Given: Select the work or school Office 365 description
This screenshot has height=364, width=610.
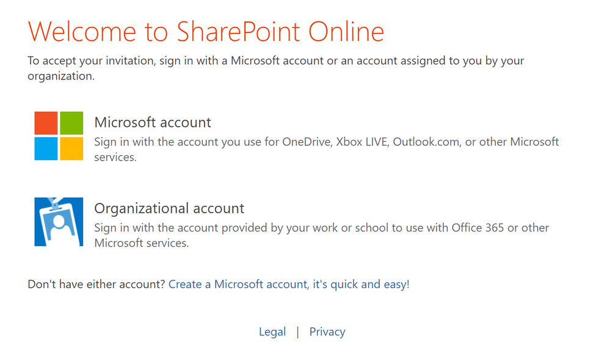Looking at the screenshot, I should coord(321,235).
